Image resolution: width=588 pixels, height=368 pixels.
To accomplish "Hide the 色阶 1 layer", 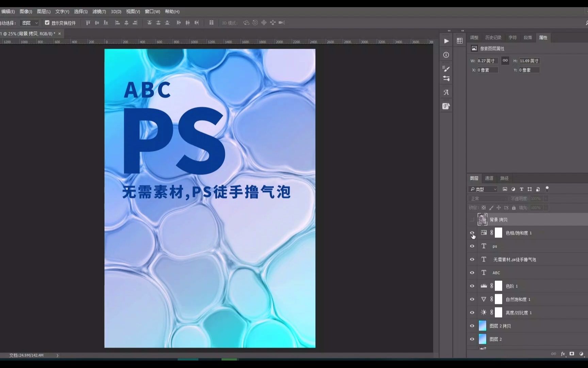I will (472, 286).
